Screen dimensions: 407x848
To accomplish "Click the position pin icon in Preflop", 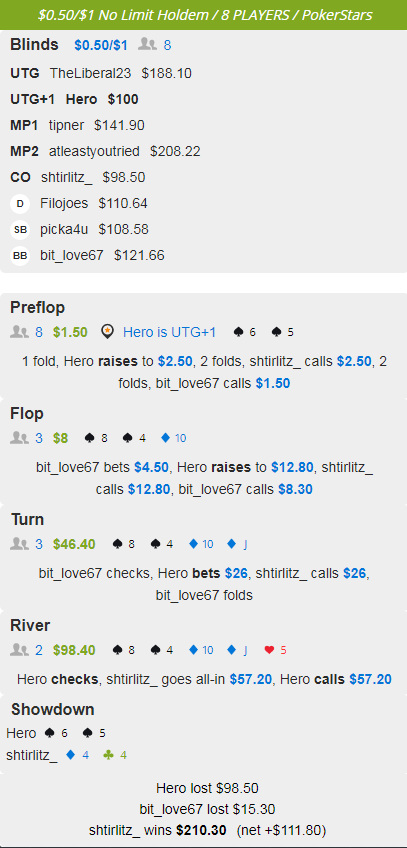I will click(108, 332).
